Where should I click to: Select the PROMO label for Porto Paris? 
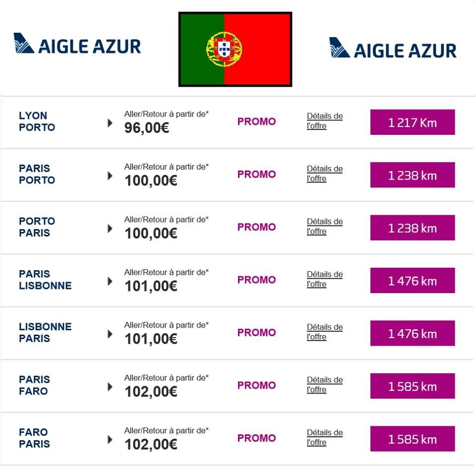256,227
